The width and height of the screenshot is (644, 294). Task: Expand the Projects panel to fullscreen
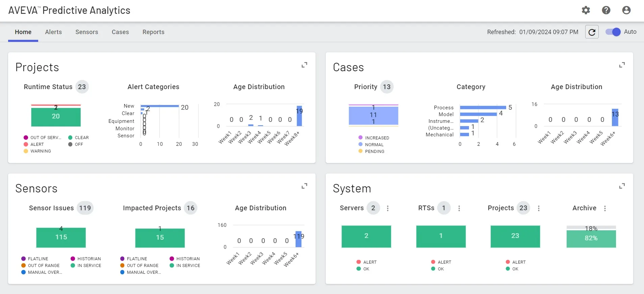coord(304,65)
